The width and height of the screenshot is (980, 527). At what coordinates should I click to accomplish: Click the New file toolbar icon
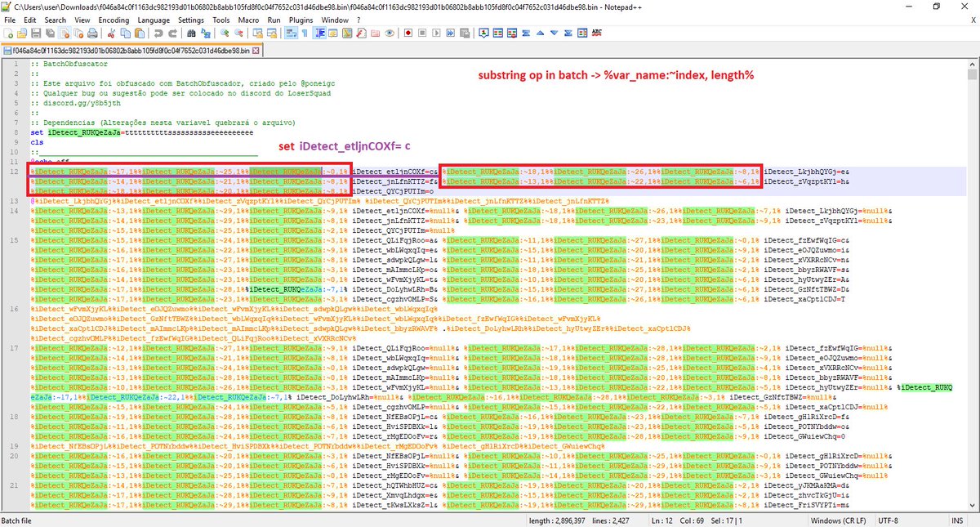point(8,33)
